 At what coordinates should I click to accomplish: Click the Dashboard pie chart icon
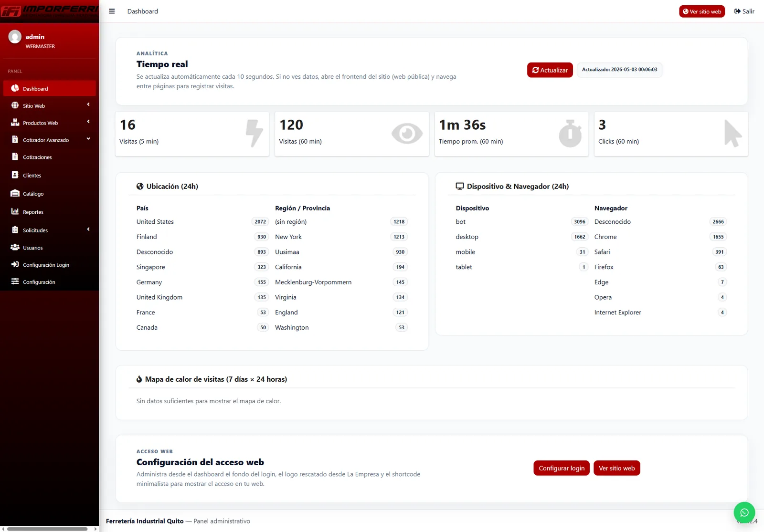point(15,88)
